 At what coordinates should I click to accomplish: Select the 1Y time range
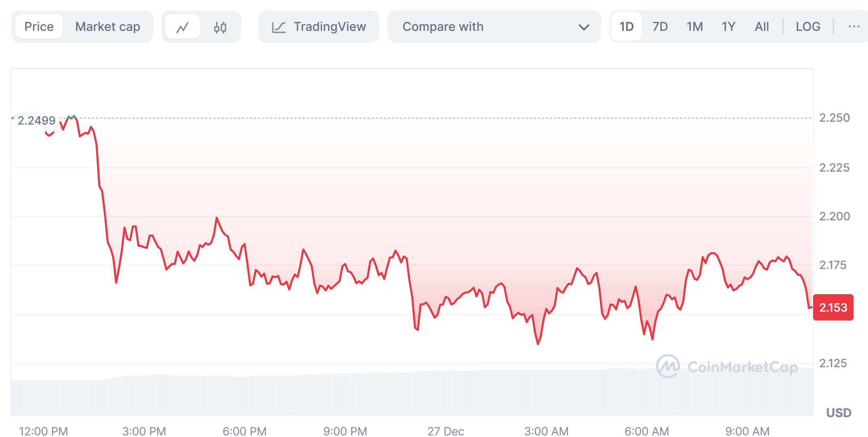coord(728,27)
